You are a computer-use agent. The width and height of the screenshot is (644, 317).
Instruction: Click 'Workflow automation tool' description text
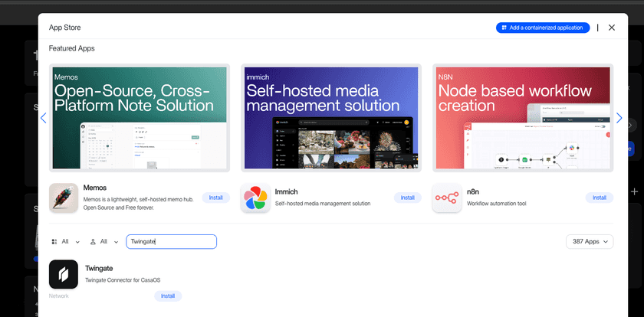497,204
